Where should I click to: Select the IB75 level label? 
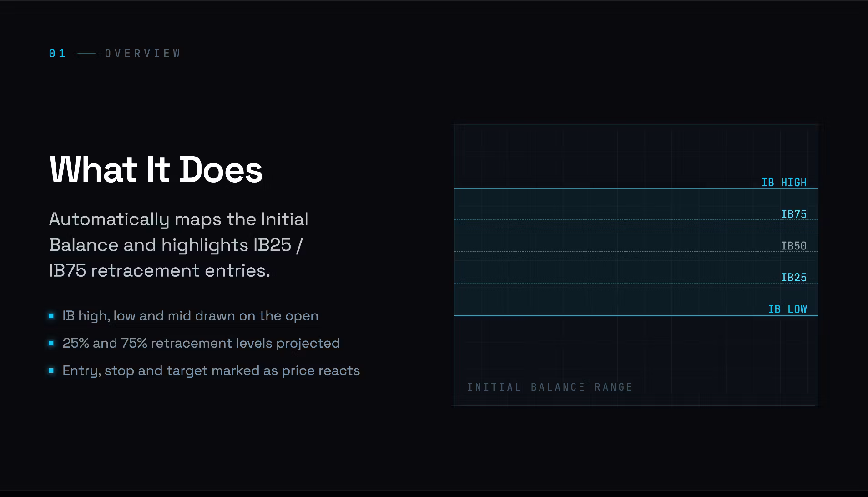tap(794, 214)
